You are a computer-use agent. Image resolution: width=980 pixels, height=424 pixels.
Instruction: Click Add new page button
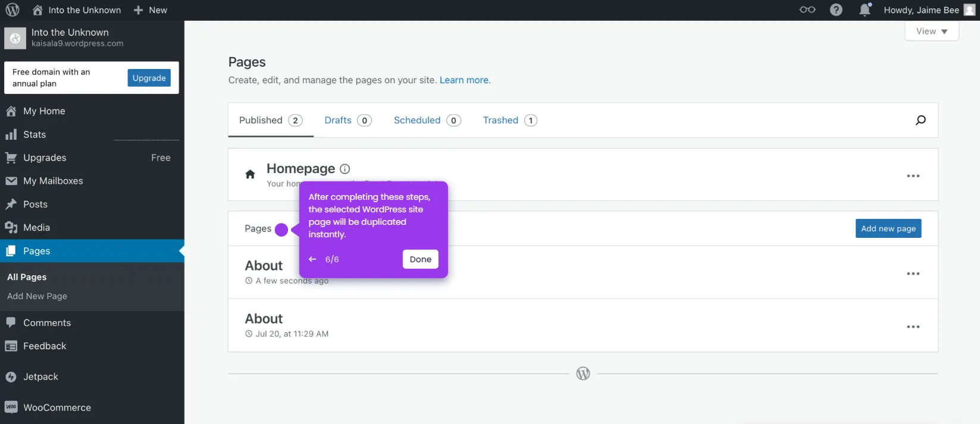click(888, 228)
